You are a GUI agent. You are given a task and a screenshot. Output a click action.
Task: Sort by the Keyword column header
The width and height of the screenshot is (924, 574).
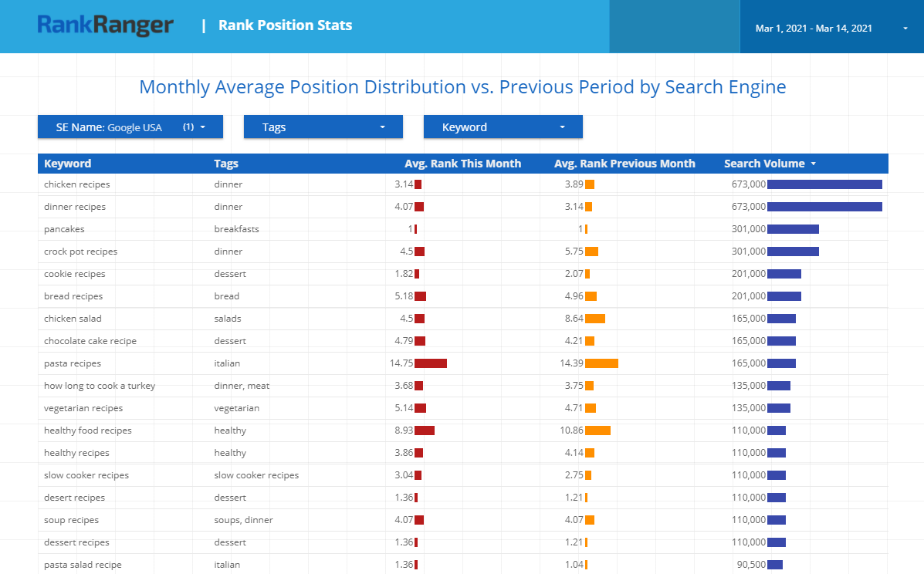[x=68, y=164]
